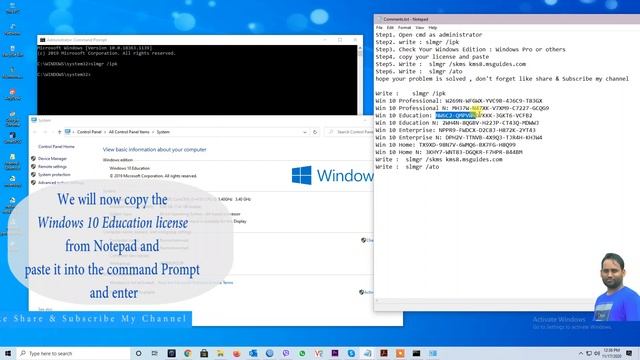Image resolution: width=640 pixels, height=360 pixels.
Task: Open Notepad Help menu
Action: pos(433,28)
